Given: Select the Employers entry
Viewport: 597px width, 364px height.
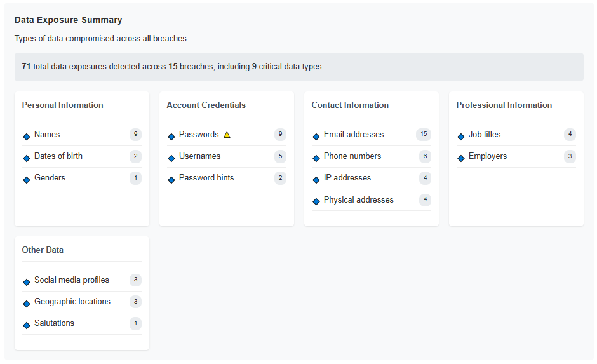Looking at the screenshot, I should [516, 156].
